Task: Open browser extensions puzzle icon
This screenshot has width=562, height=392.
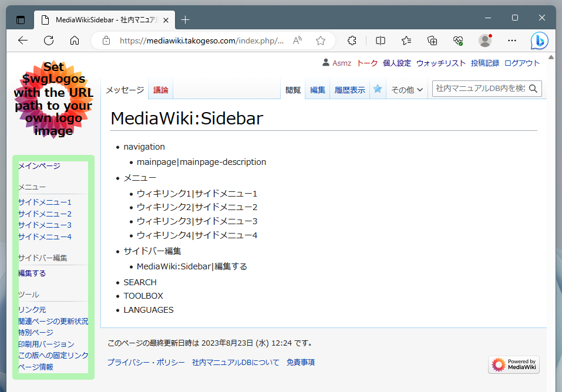Action: 352,40
